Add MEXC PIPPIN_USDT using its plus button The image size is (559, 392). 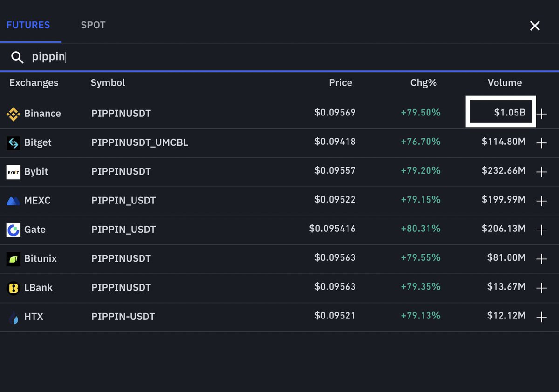tap(542, 200)
